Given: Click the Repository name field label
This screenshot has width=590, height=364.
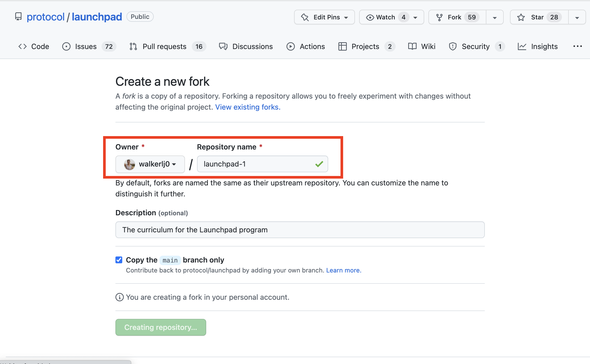Looking at the screenshot, I should point(227,147).
